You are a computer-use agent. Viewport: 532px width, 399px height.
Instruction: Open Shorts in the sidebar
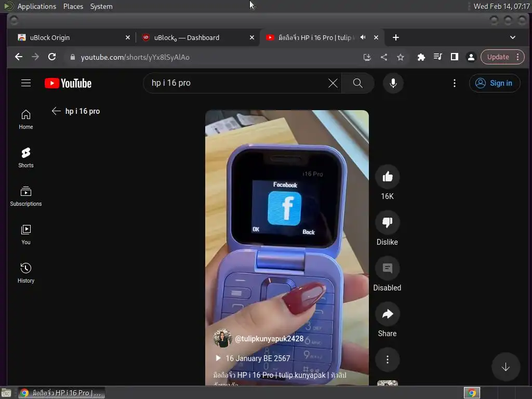pos(26,158)
